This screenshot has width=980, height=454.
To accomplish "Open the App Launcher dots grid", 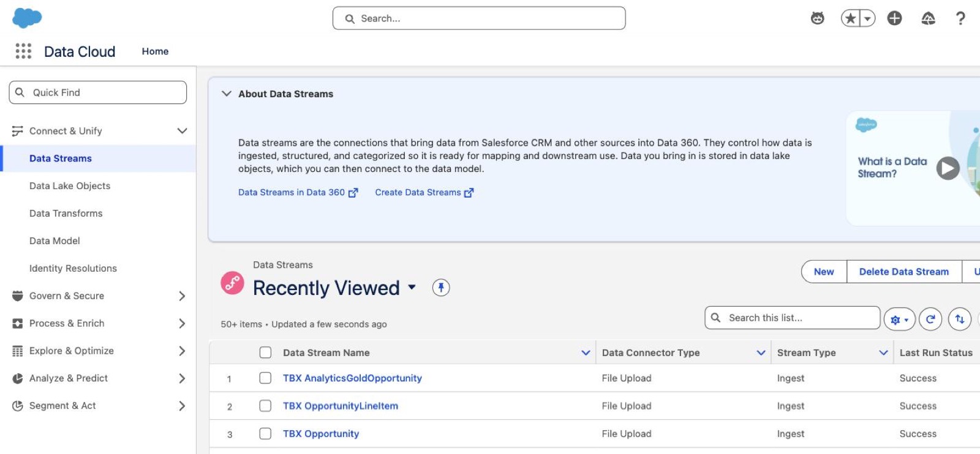I will point(23,51).
